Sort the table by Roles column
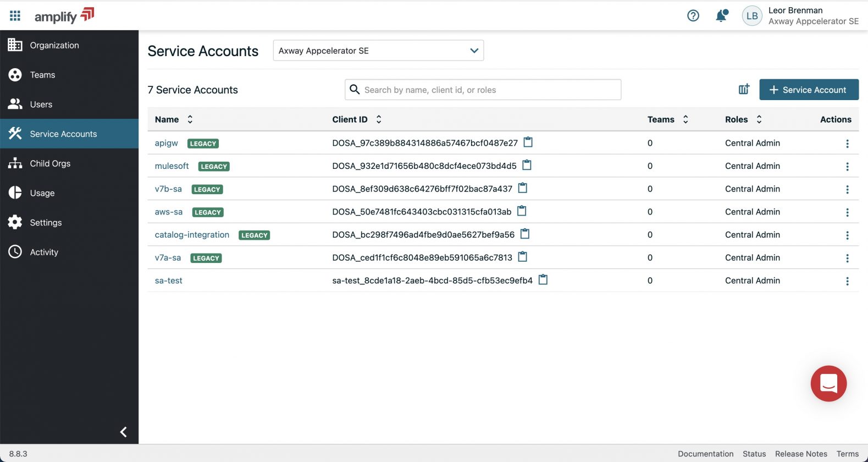 pos(759,119)
